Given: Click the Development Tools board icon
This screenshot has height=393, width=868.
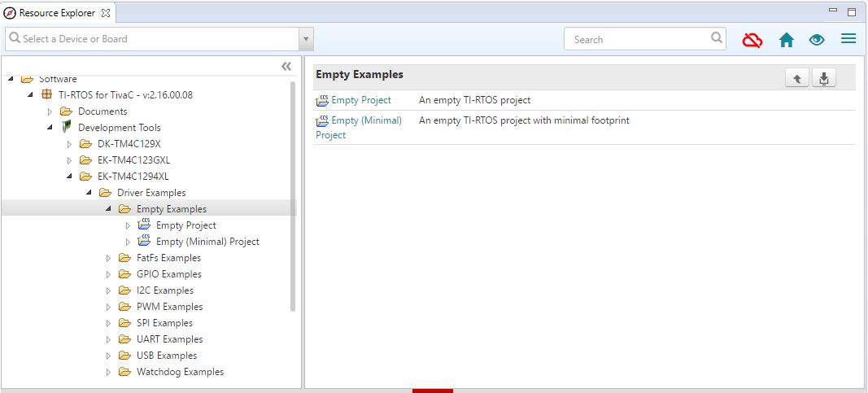Looking at the screenshot, I should (67, 127).
